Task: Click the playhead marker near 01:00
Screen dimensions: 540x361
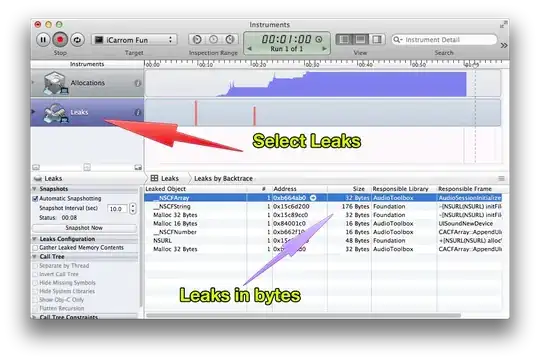Action: coord(475,65)
